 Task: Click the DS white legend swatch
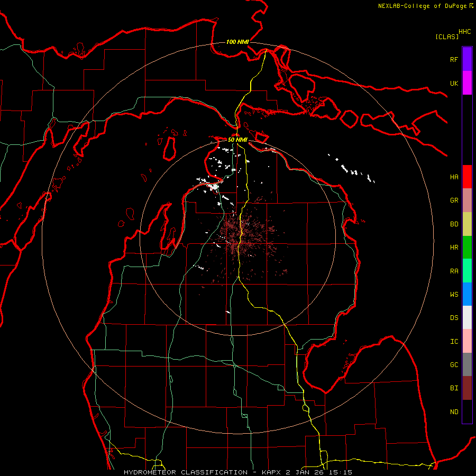[467, 317]
